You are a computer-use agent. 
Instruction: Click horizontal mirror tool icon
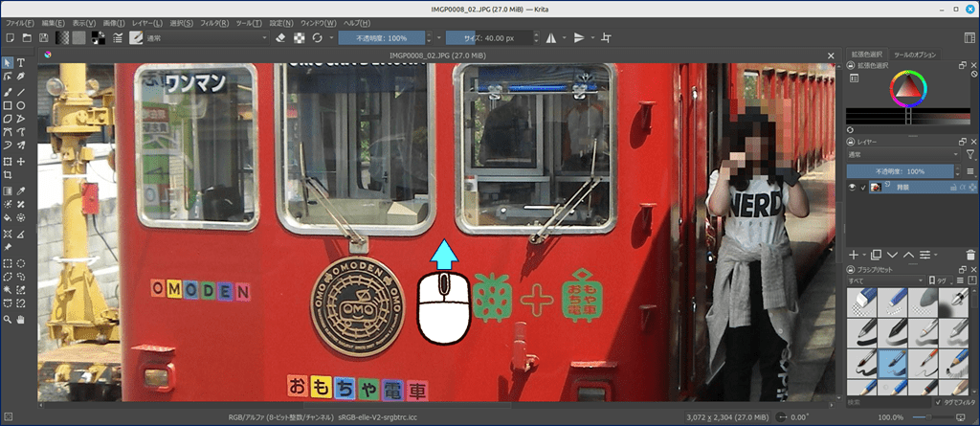[551, 37]
